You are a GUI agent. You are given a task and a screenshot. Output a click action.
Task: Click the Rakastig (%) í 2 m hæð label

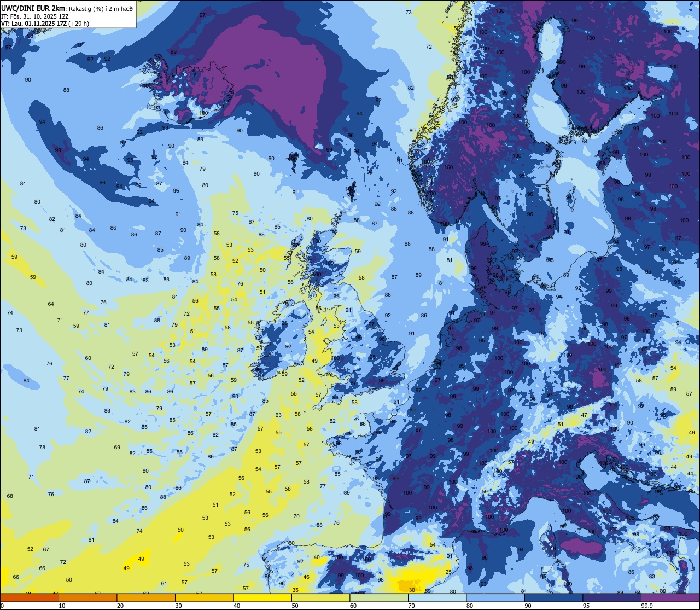pyautogui.click(x=101, y=8)
